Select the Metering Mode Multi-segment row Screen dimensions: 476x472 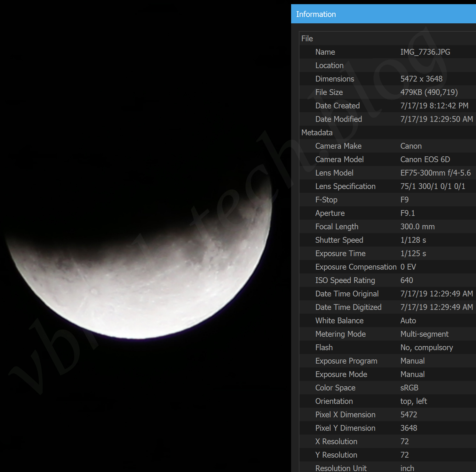pyautogui.click(x=387, y=334)
